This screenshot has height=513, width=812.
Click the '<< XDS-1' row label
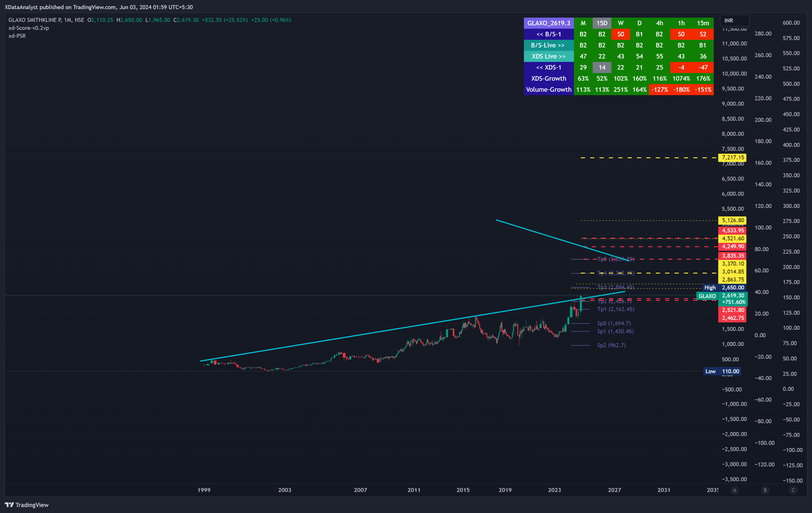pos(549,67)
